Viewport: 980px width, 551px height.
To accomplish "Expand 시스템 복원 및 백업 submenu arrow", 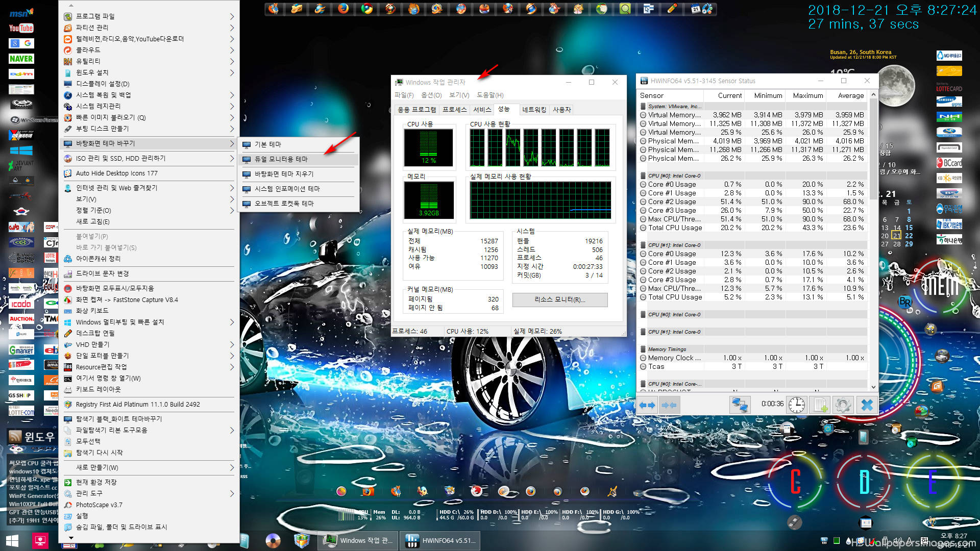I will point(232,95).
